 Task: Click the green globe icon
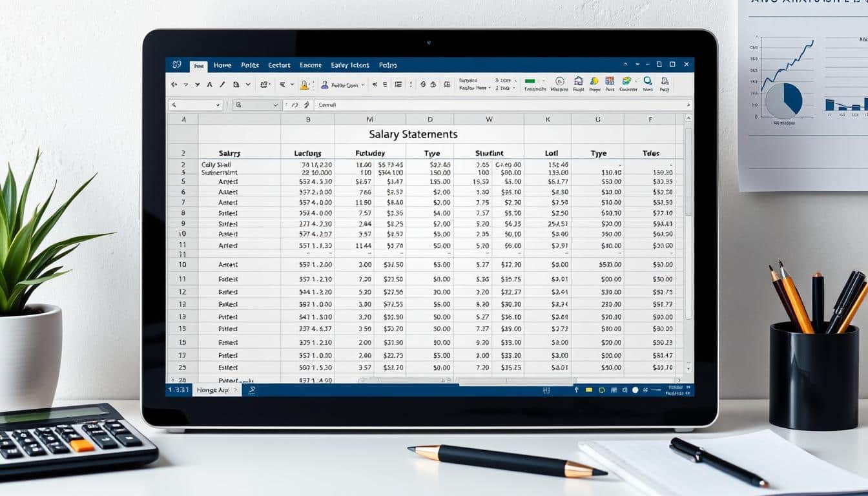click(626, 81)
